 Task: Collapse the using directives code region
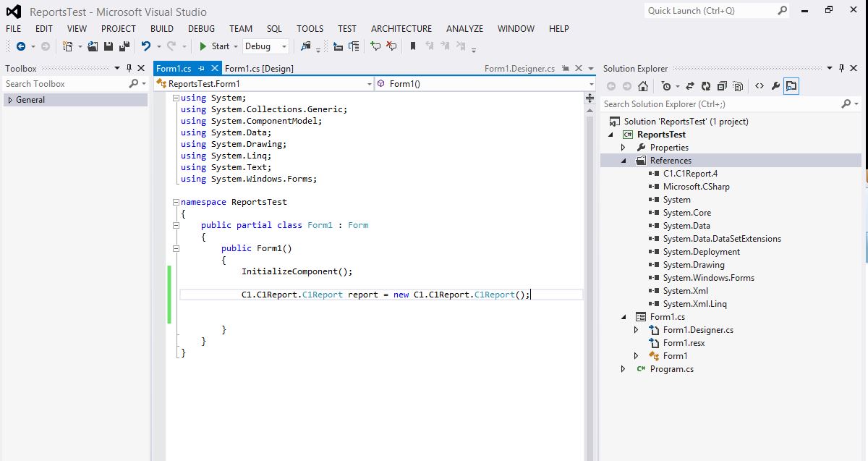(x=176, y=98)
